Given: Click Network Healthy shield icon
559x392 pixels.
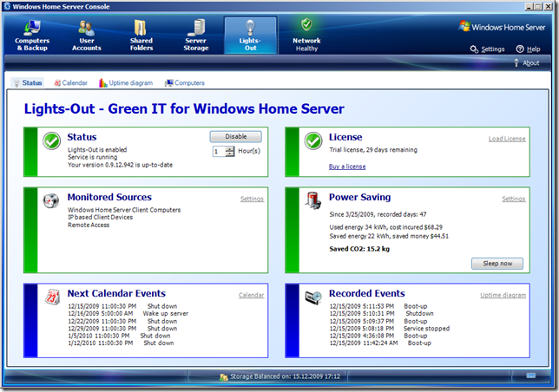Looking at the screenshot, I should 306,25.
